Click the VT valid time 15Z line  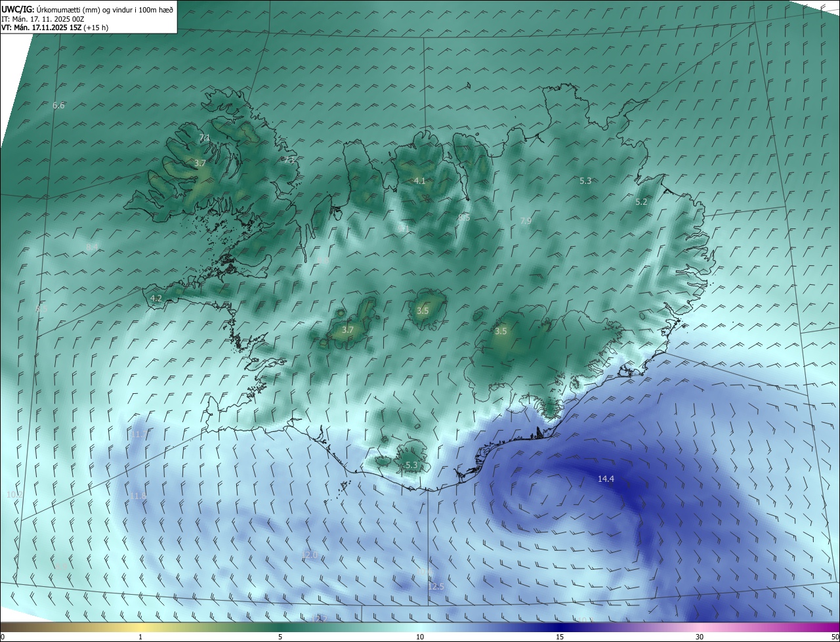(54, 27)
